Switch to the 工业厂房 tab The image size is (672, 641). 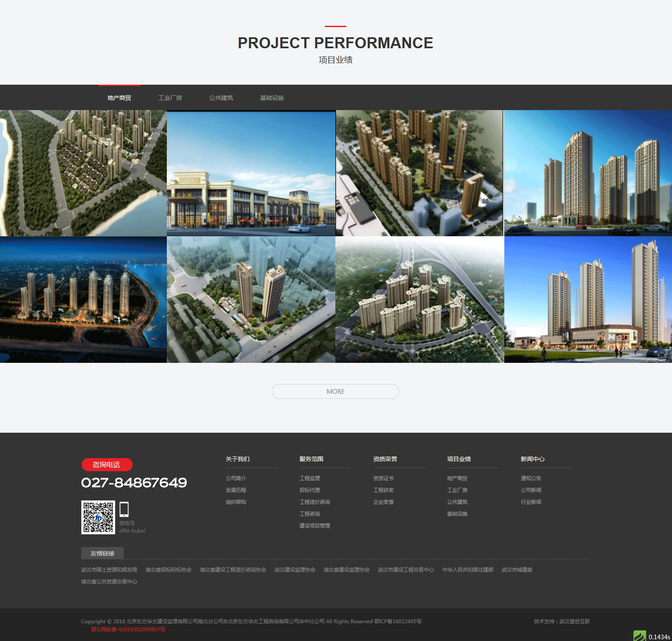[x=170, y=98]
